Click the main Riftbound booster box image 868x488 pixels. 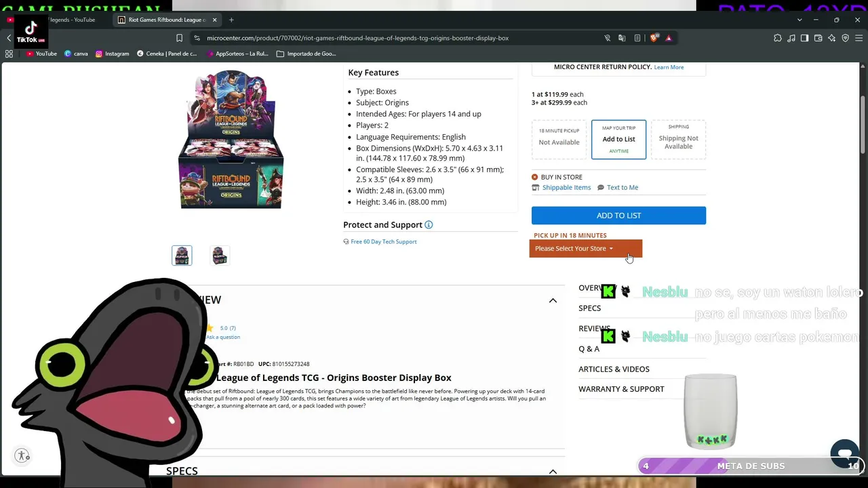tap(231, 140)
